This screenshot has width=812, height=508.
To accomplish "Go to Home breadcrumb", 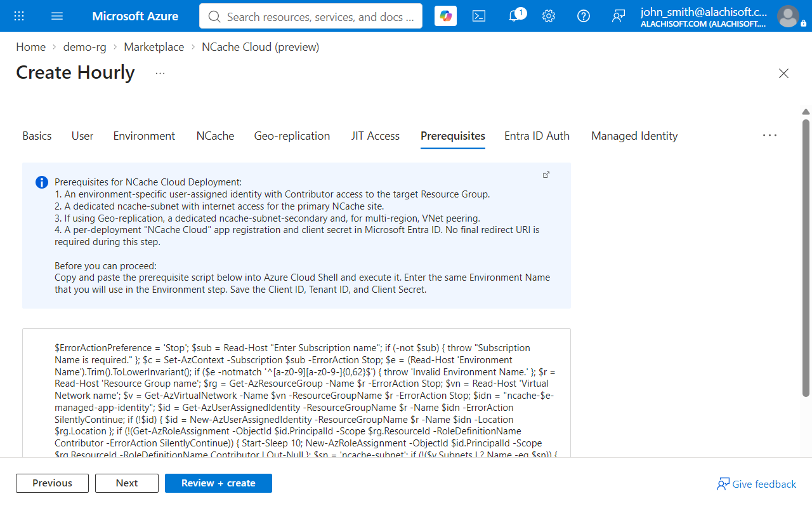I will click(x=31, y=47).
